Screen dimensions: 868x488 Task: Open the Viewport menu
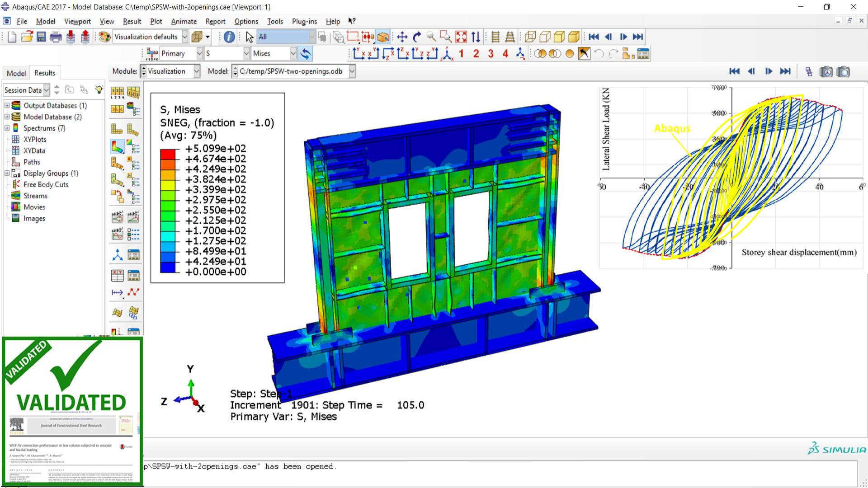tap(77, 21)
